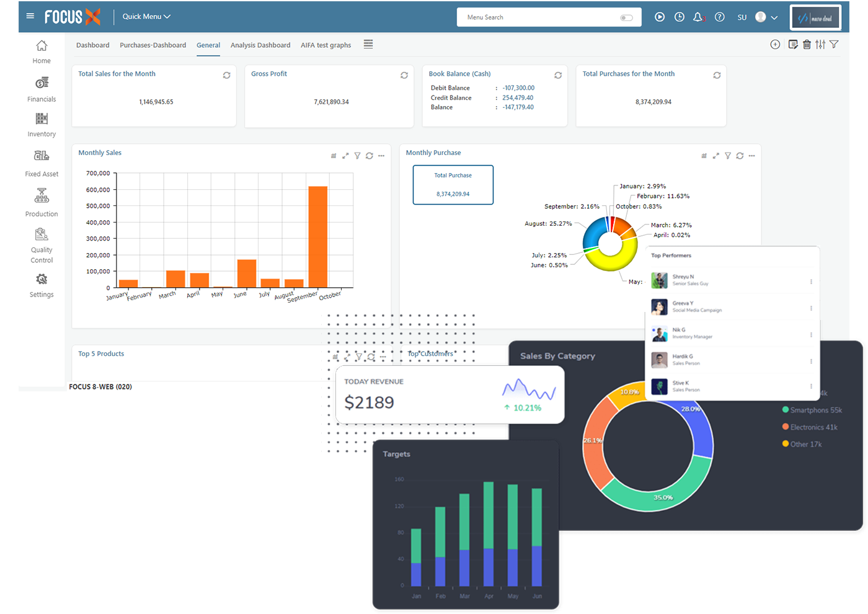Filter the Monthly Purchase chart

(x=728, y=156)
